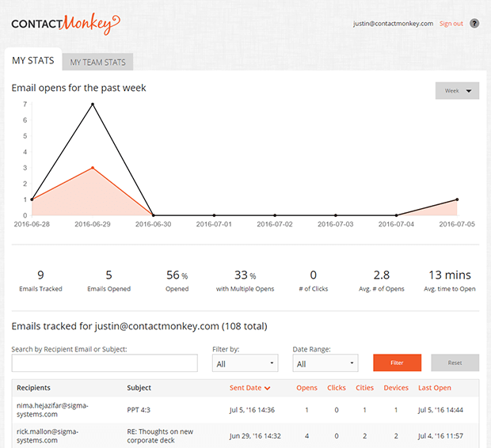
Task: Click the sent date Jun 29, '16 14:32
Action: 255,436
